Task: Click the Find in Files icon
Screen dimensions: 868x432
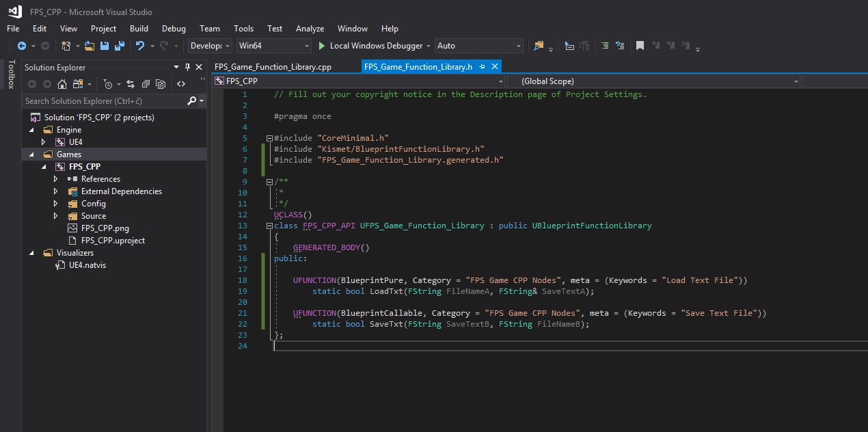Action: click(x=539, y=46)
